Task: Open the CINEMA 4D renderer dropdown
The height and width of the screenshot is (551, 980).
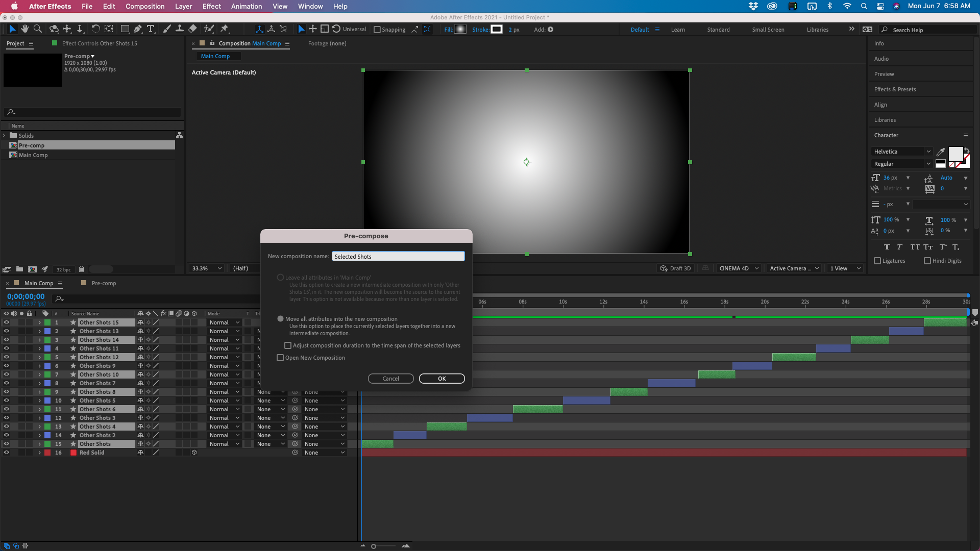Action: coord(739,268)
